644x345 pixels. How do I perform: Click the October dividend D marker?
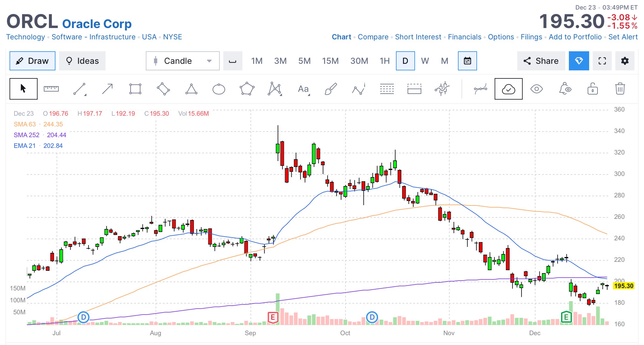tap(372, 317)
